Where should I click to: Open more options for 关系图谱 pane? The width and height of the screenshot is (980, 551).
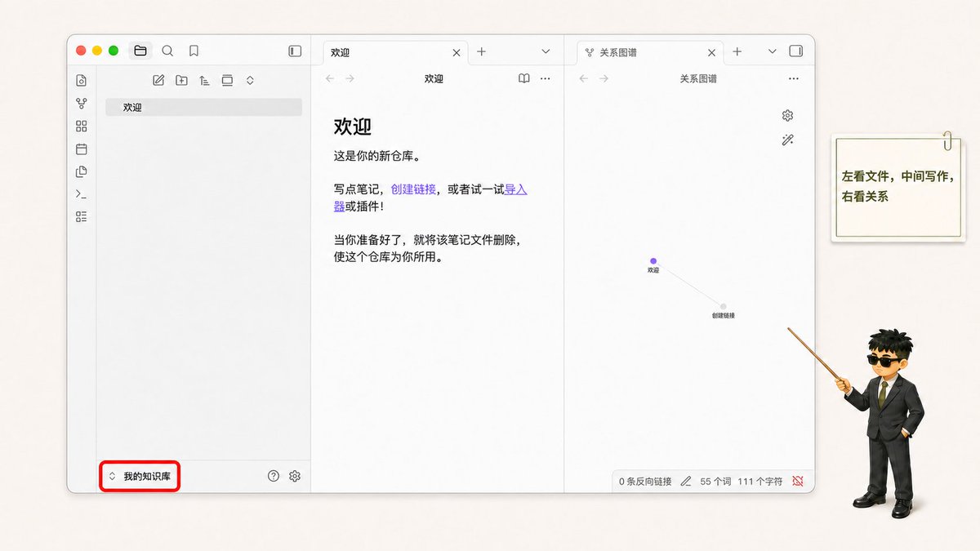pos(794,78)
